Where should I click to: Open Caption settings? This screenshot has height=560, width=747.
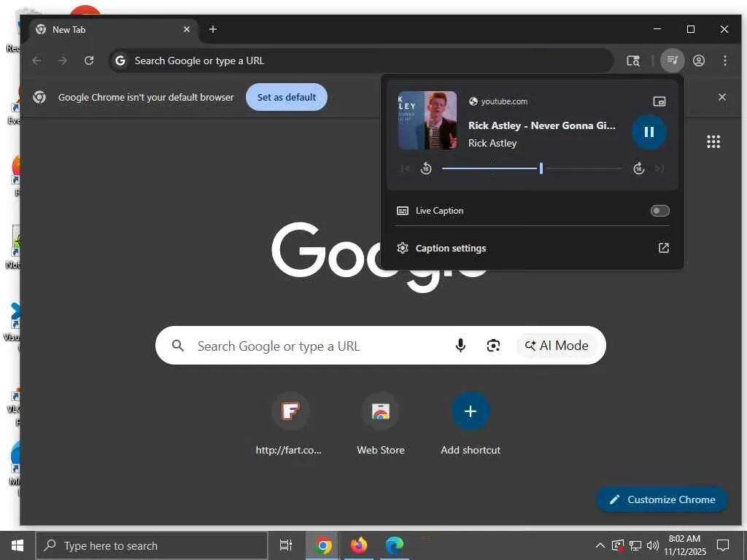tap(533, 248)
